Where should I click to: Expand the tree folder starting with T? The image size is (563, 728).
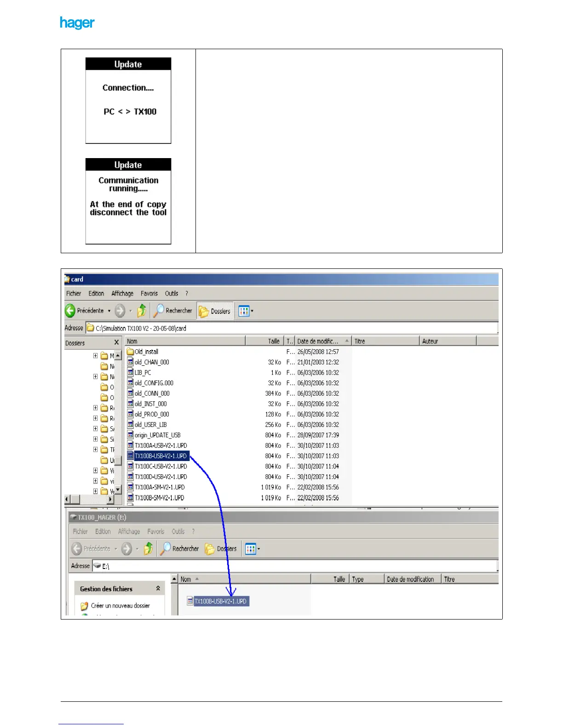click(95, 449)
